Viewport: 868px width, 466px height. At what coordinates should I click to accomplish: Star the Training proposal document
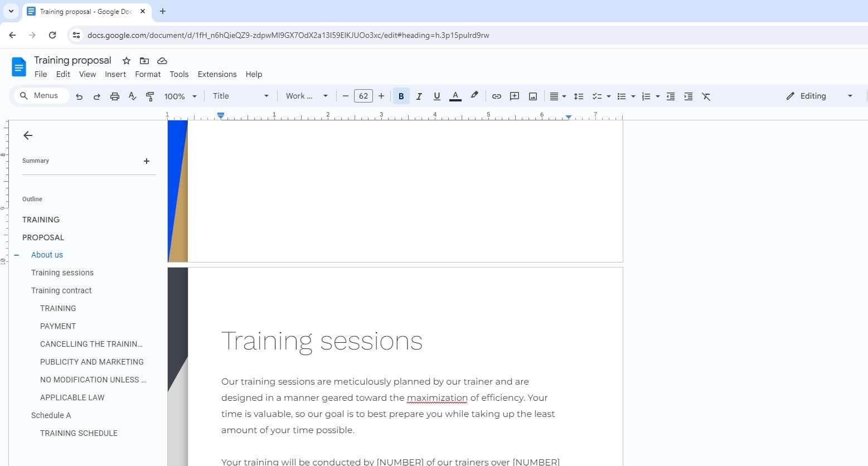tap(127, 61)
